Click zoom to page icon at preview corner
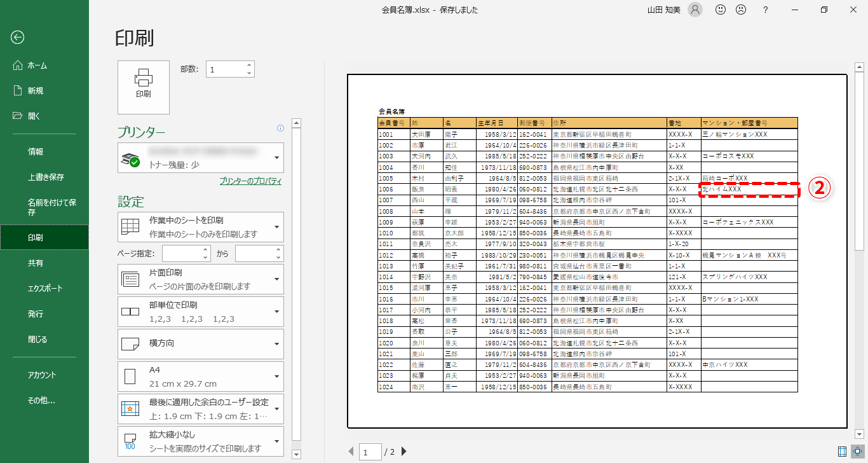The image size is (868, 463). [857, 452]
